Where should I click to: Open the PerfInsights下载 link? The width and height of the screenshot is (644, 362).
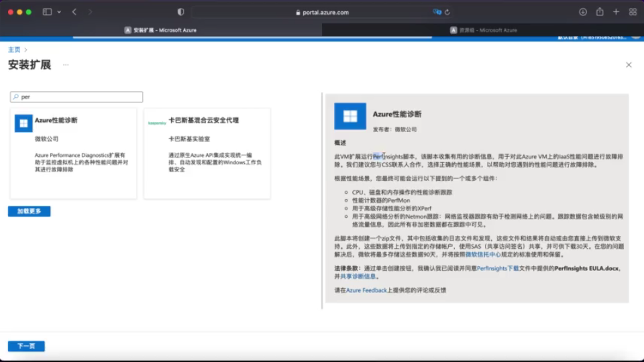click(x=498, y=268)
